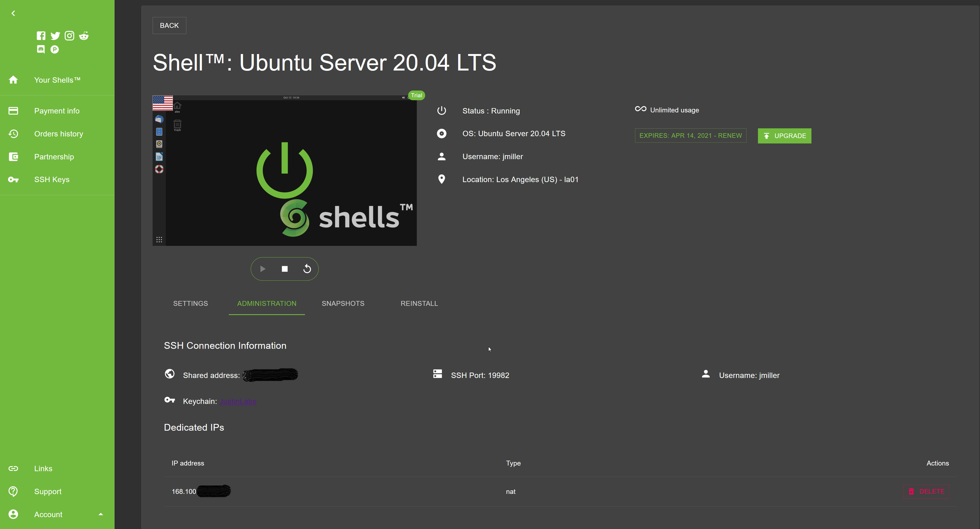The height and width of the screenshot is (529, 980).
Task: Click the Expires Apr 14, 2021 Renew button
Action: coord(690,136)
